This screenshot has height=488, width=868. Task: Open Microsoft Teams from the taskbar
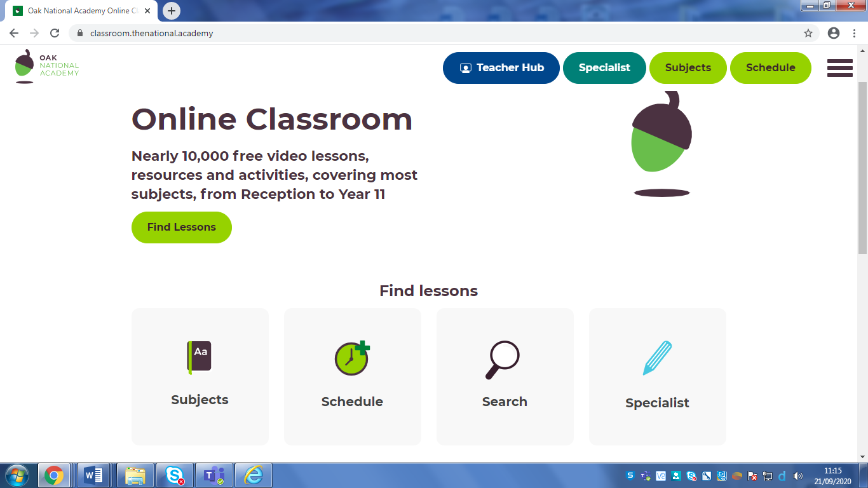click(214, 475)
